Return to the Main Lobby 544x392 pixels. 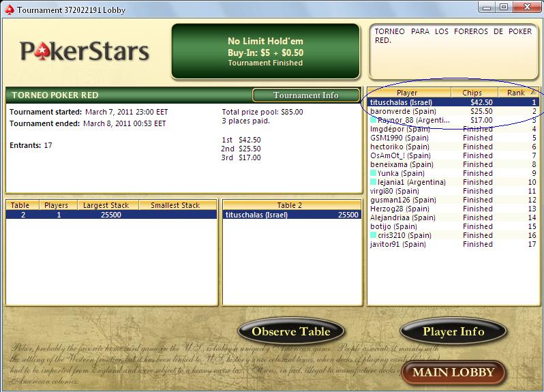(453, 372)
